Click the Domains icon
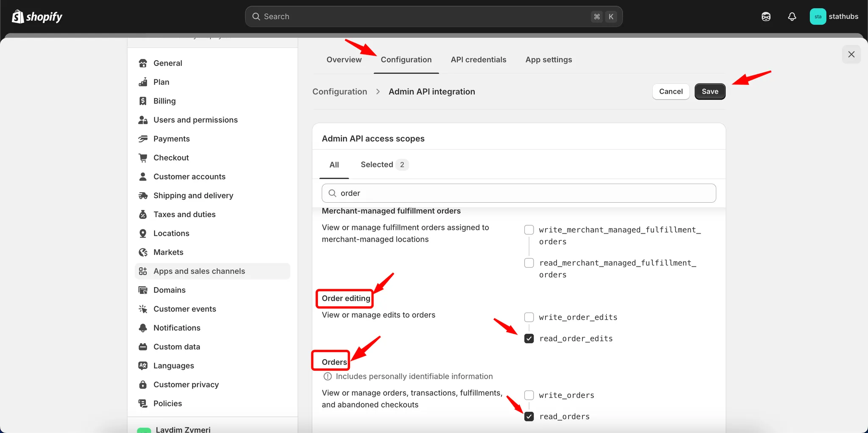868x433 pixels. [x=143, y=290]
